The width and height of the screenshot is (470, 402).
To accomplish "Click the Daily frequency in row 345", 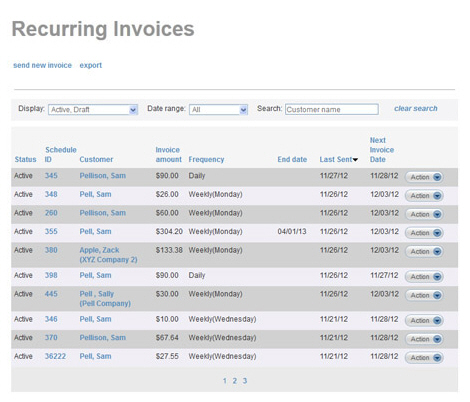I will pyautogui.click(x=197, y=176).
